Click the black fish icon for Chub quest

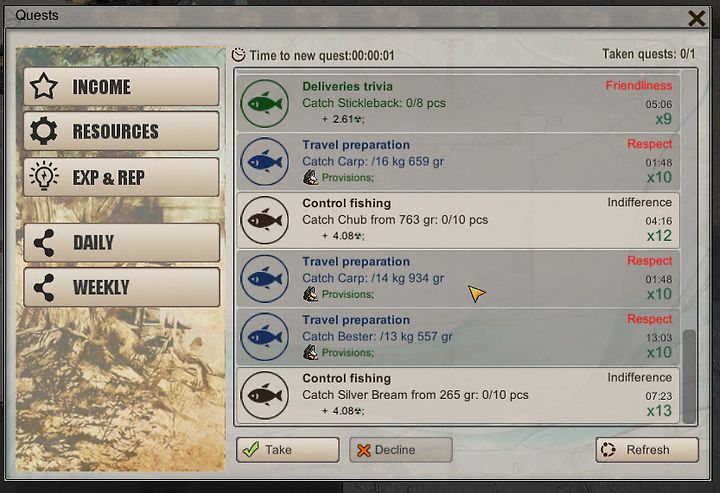[x=264, y=220]
